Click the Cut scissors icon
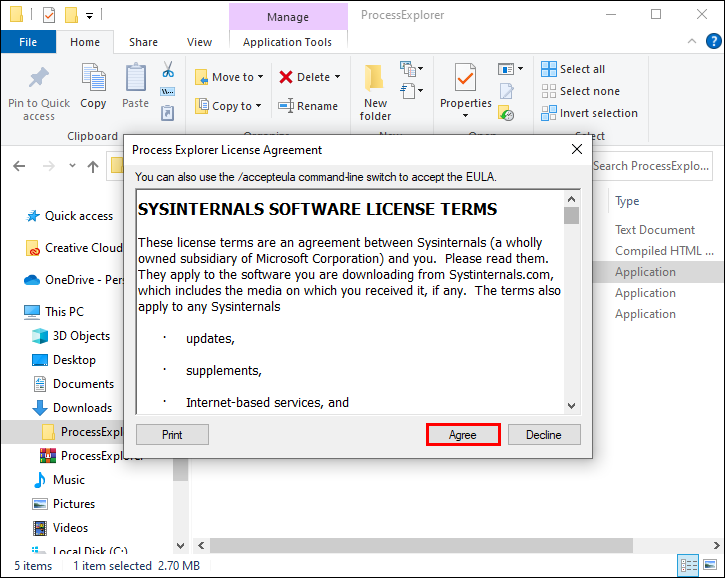Screen dimensions: 725x578 [x=168, y=69]
